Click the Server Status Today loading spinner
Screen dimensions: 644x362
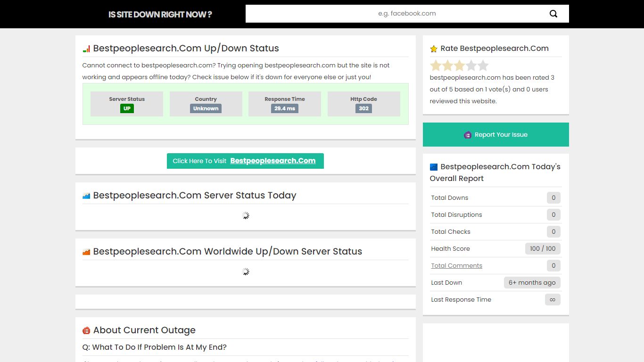pyautogui.click(x=246, y=215)
